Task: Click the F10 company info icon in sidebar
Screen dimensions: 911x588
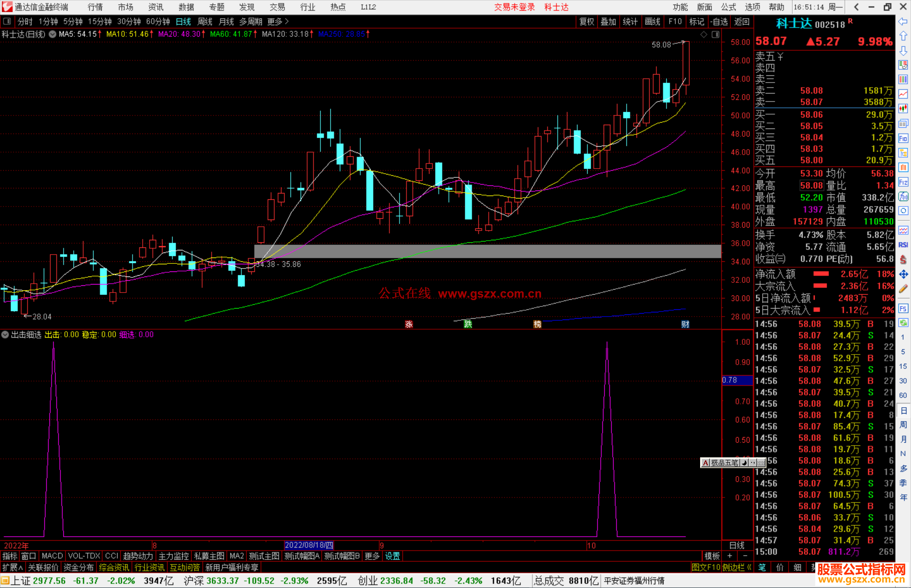Action: click(x=903, y=138)
